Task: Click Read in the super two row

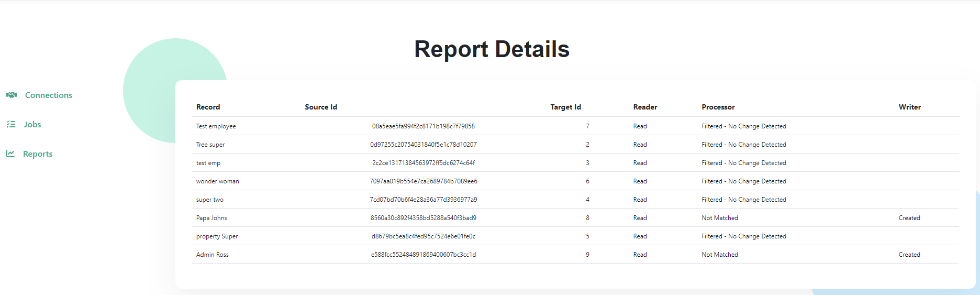Action: click(x=640, y=200)
